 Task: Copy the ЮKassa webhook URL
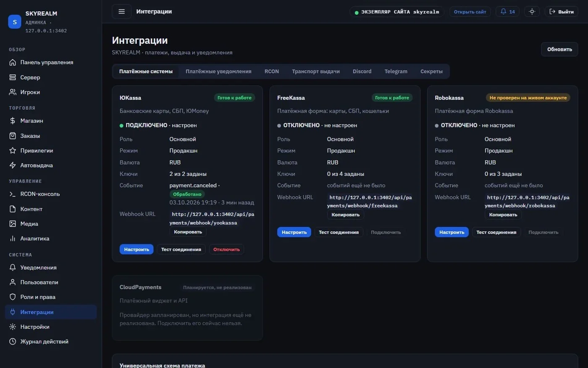(x=188, y=232)
